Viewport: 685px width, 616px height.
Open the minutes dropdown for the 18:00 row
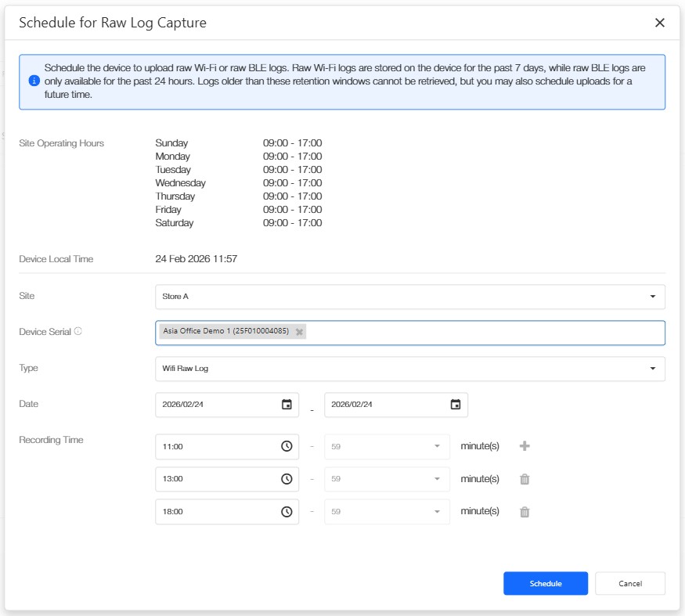(387, 511)
